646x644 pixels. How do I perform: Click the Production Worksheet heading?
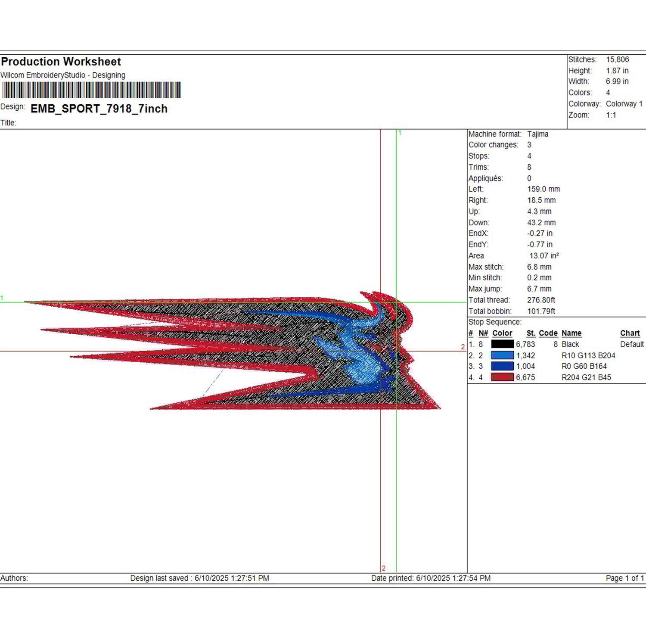61,62
